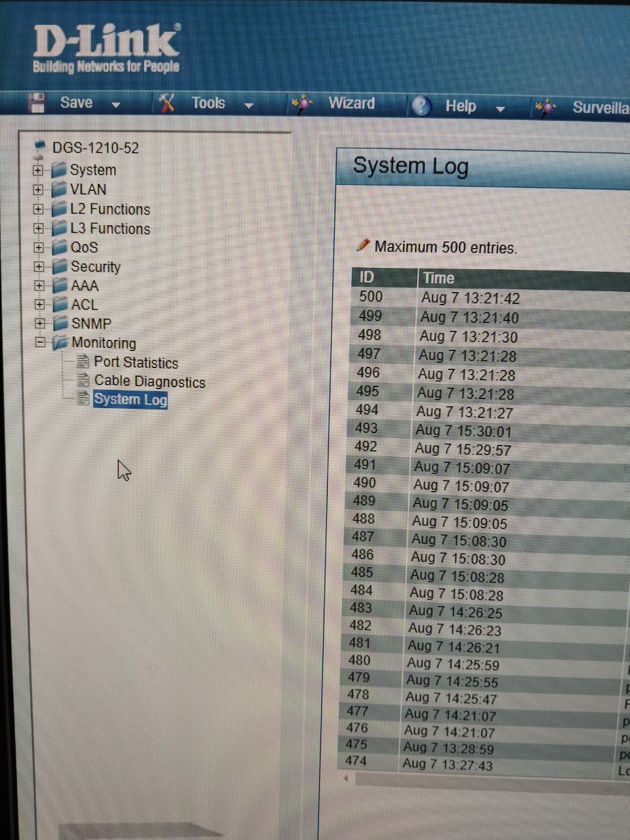Click the Security folder icon
Screen dimensions: 630x840
(x=60, y=266)
